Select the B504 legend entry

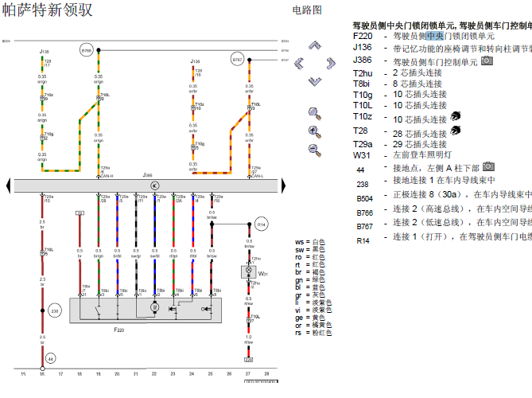click(x=442, y=197)
